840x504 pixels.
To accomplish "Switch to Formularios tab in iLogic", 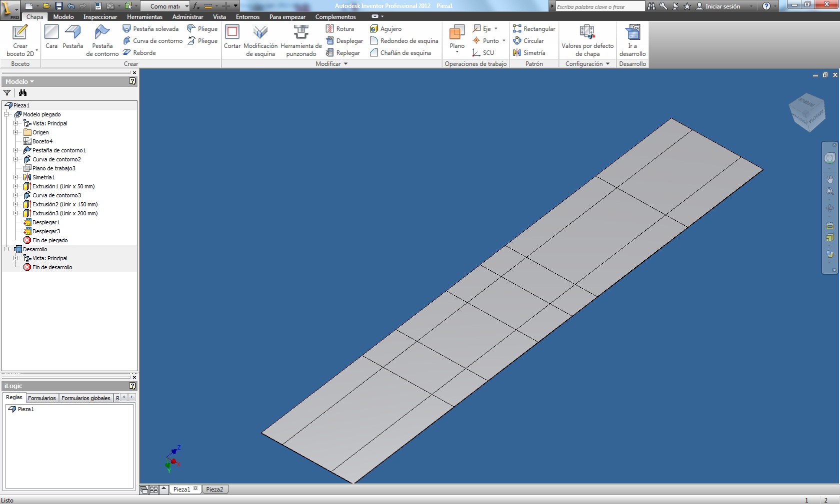I will click(x=42, y=398).
